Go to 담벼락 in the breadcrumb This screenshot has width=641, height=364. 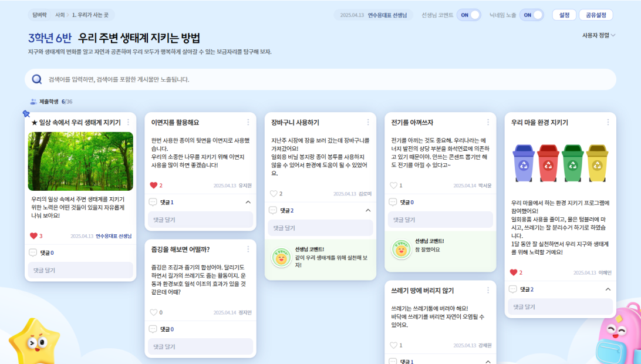[x=40, y=15]
